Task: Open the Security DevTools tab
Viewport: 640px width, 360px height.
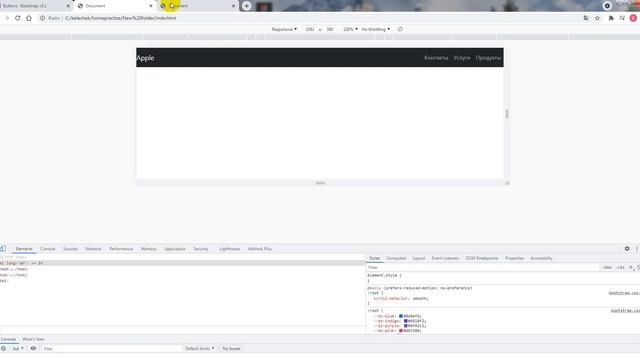Action: (200, 249)
